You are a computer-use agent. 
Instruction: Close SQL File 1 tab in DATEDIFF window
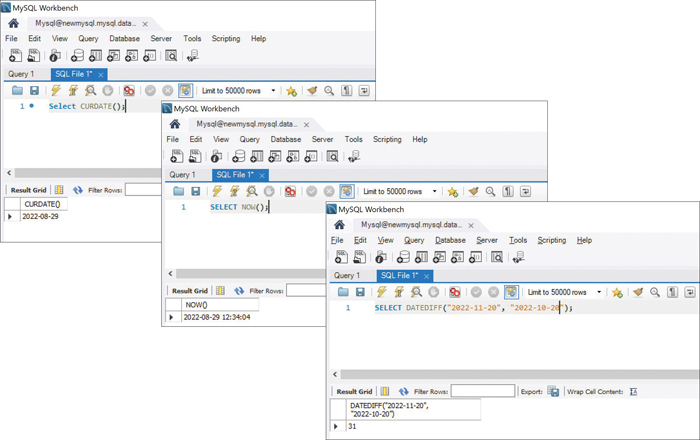tap(426, 276)
